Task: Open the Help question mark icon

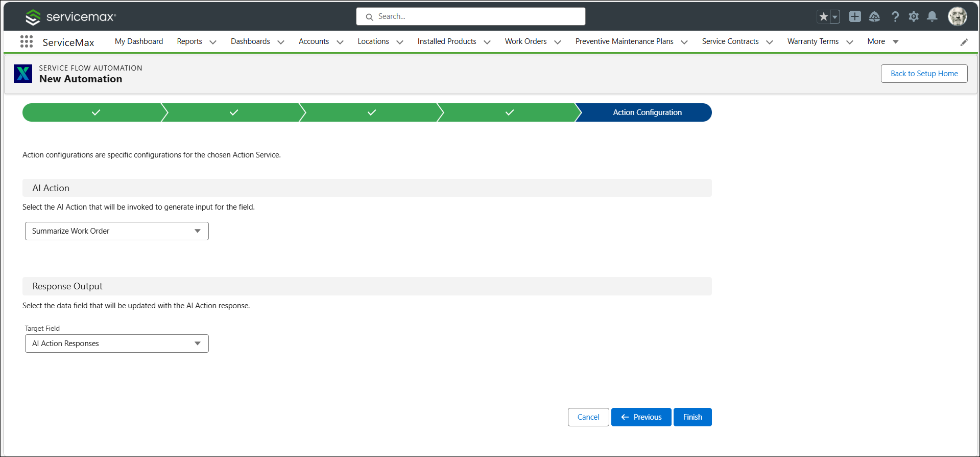Action: [895, 16]
